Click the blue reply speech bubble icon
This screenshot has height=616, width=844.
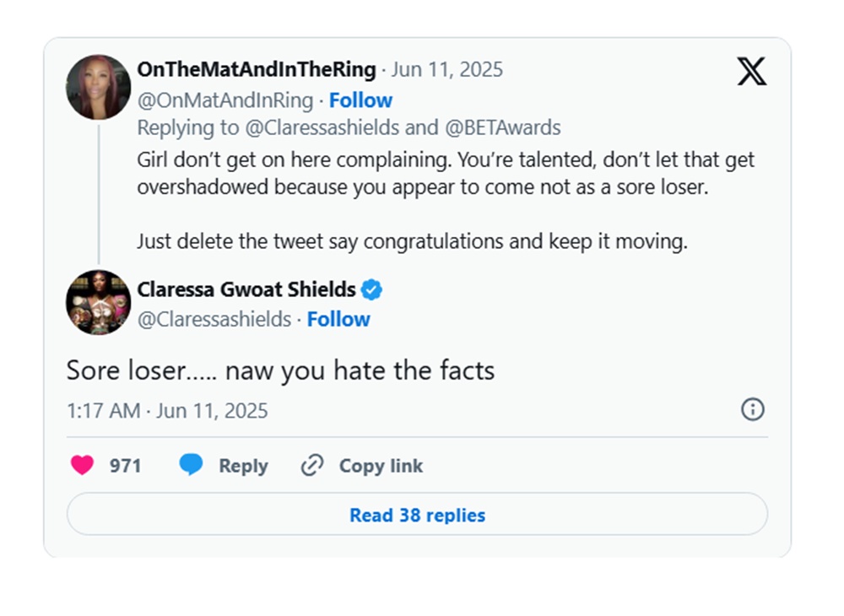(x=191, y=464)
